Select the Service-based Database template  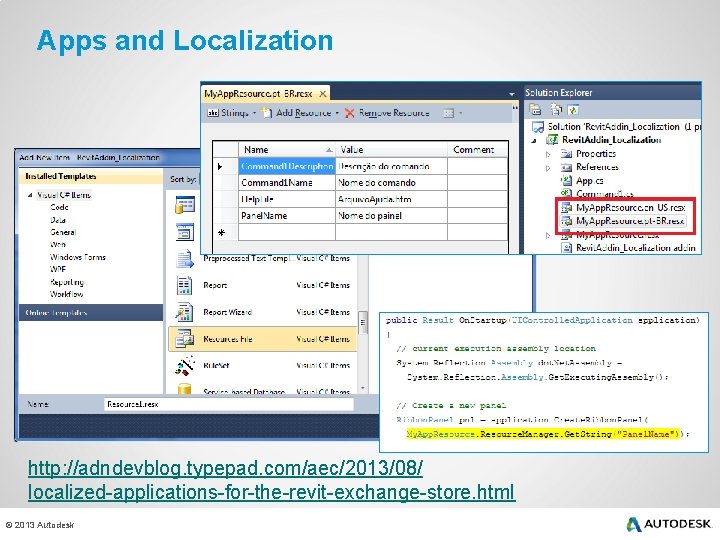click(263, 389)
